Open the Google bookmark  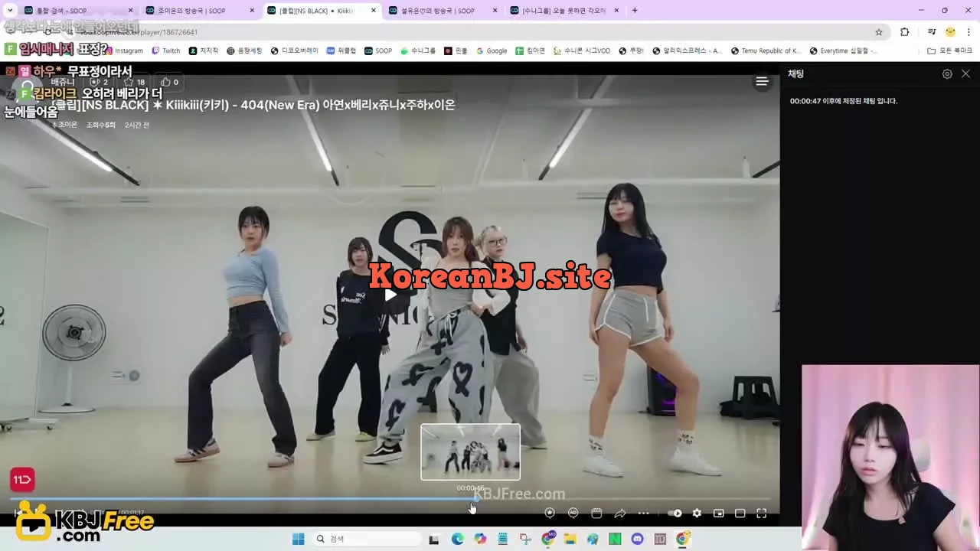click(x=492, y=51)
